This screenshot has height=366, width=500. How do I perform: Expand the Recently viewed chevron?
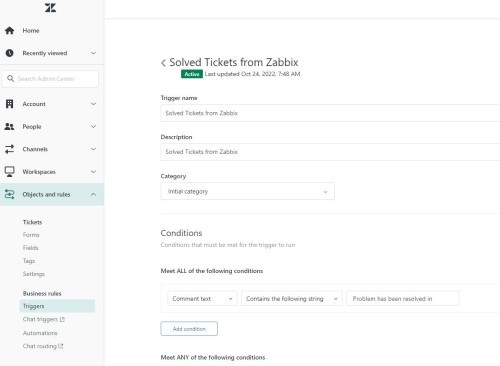[93, 53]
